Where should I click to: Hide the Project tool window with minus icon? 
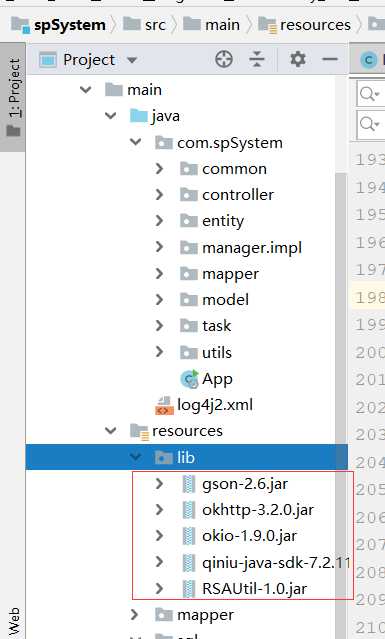(330, 59)
